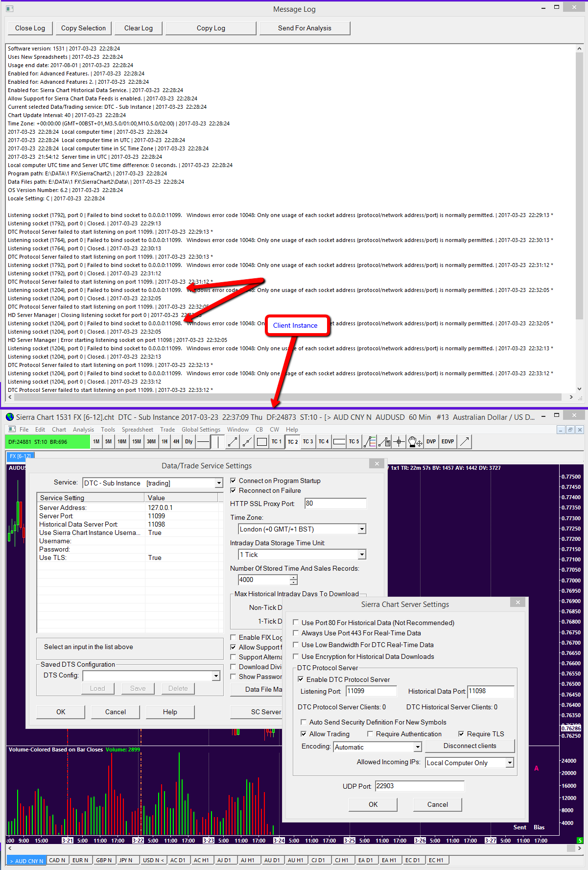Toggle Allow Trading checkbox
The width and height of the screenshot is (588, 870).
pyautogui.click(x=304, y=734)
